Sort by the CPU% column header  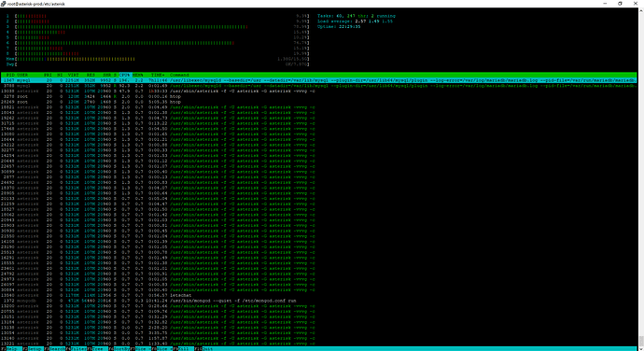[x=124, y=75]
